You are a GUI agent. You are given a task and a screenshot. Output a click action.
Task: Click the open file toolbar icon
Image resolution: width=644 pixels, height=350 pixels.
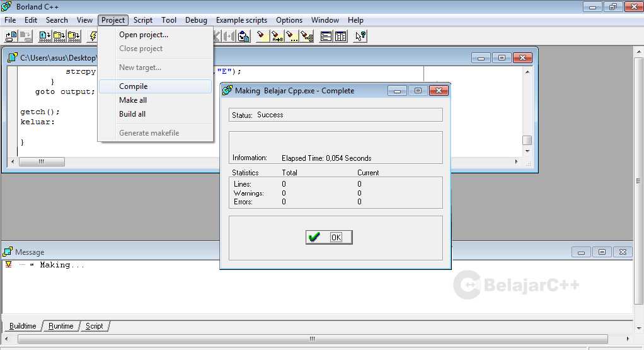tap(11, 37)
